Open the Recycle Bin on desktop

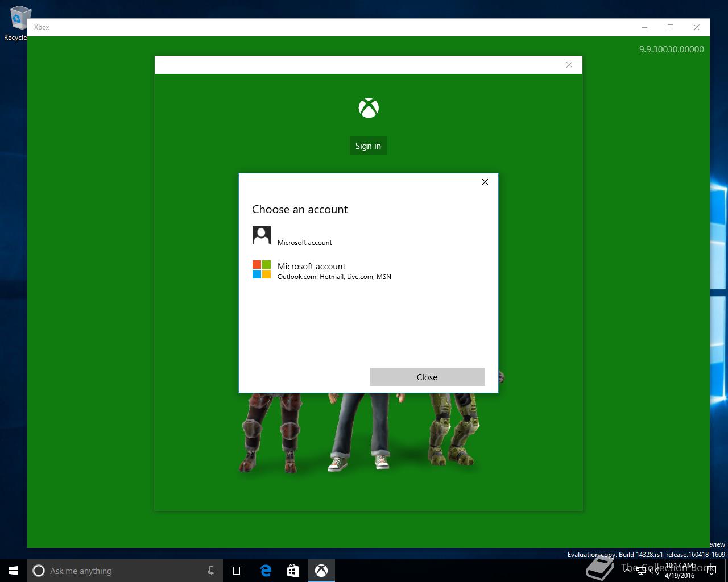(19, 23)
